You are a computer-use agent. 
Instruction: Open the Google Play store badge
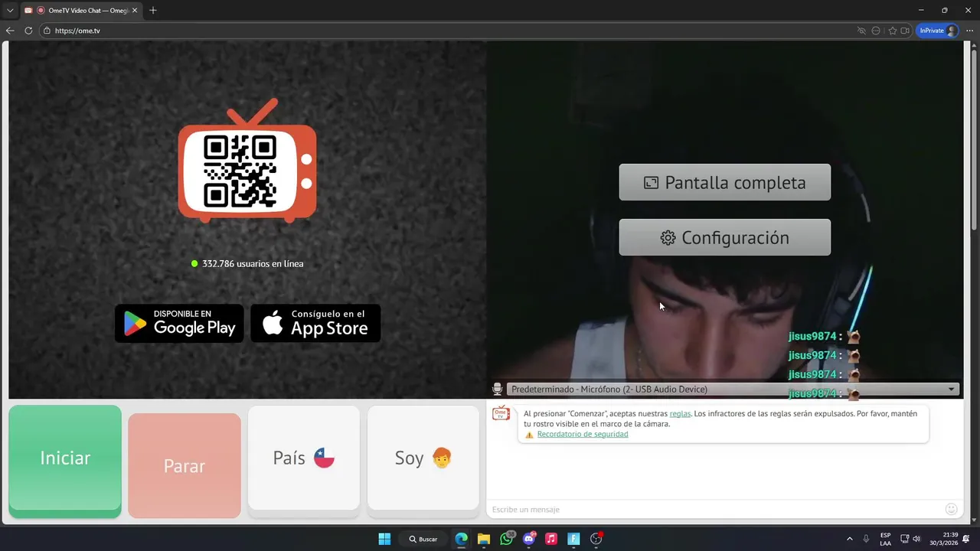pos(179,323)
